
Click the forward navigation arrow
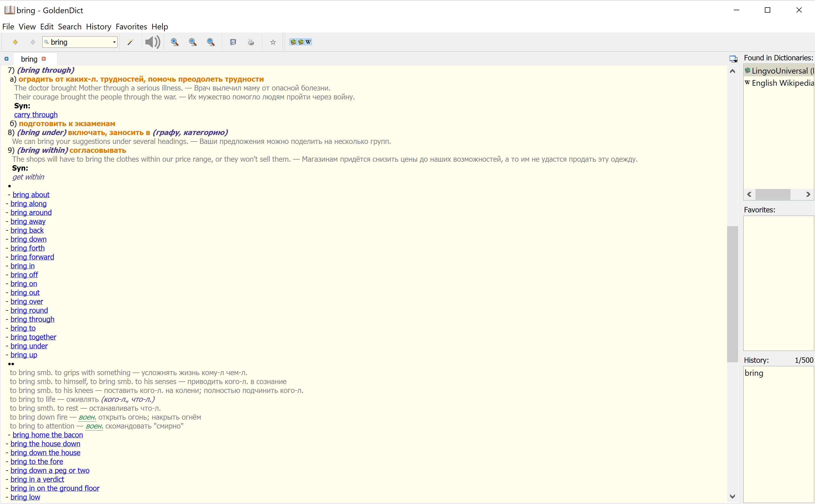tap(32, 42)
